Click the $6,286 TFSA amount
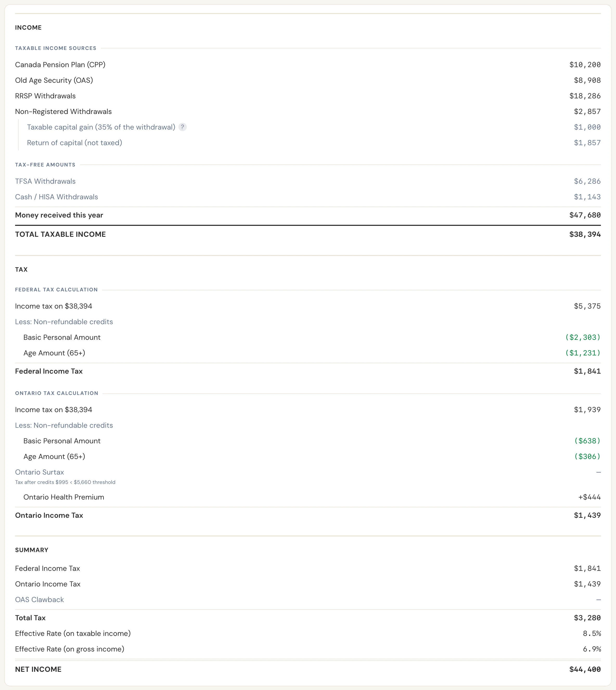Screen dimensions: 616x690 (x=587, y=181)
